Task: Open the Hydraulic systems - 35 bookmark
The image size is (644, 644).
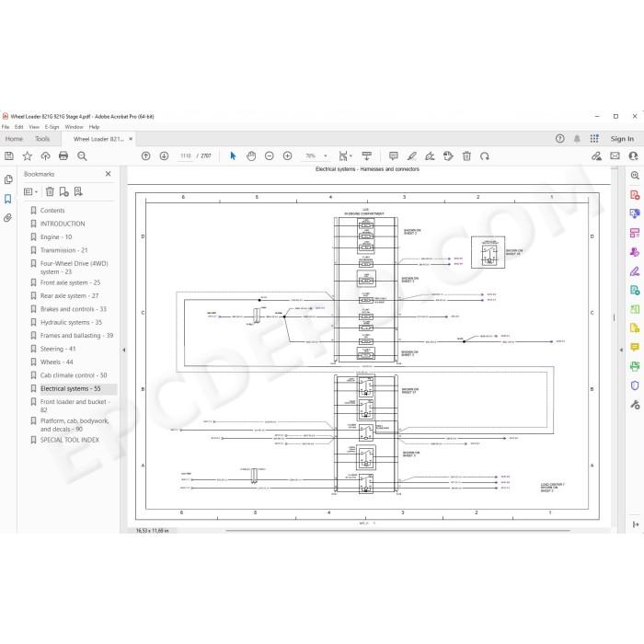Action: (x=71, y=322)
